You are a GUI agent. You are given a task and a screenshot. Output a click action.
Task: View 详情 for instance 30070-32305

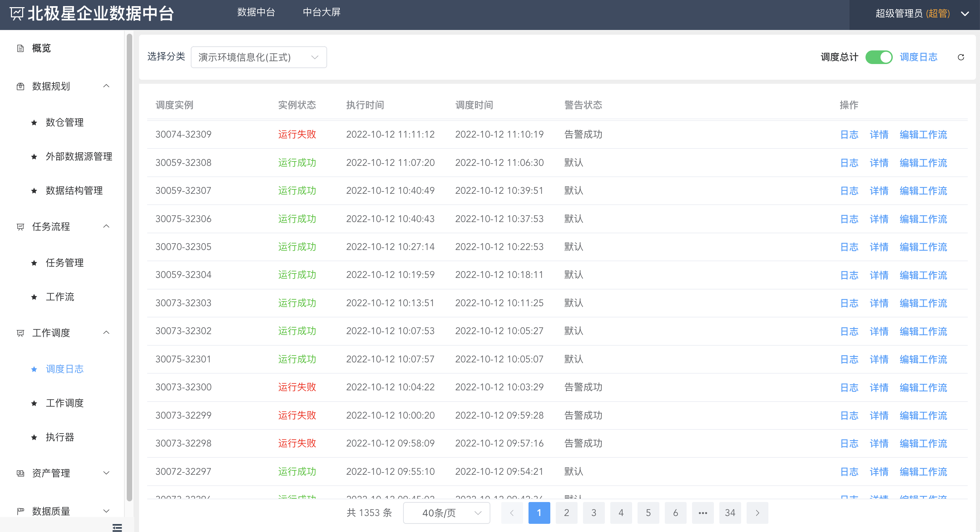(x=879, y=247)
